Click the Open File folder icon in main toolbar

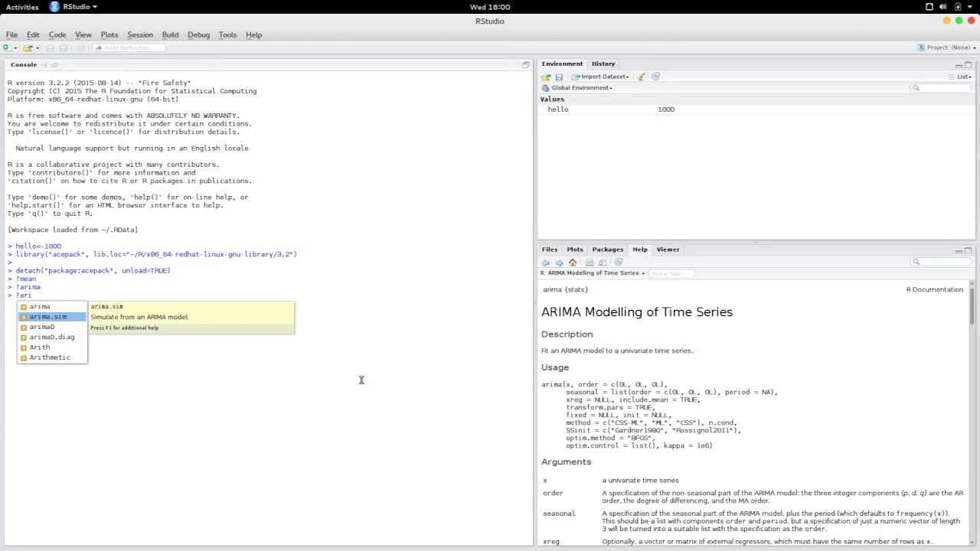pos(28,47)
